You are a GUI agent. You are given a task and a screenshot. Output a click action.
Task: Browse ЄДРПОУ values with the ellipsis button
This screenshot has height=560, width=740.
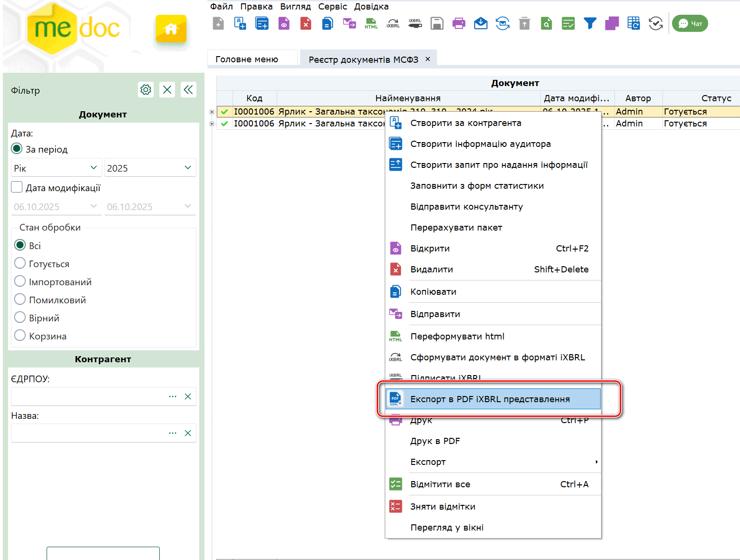click(x=173, y=396)
